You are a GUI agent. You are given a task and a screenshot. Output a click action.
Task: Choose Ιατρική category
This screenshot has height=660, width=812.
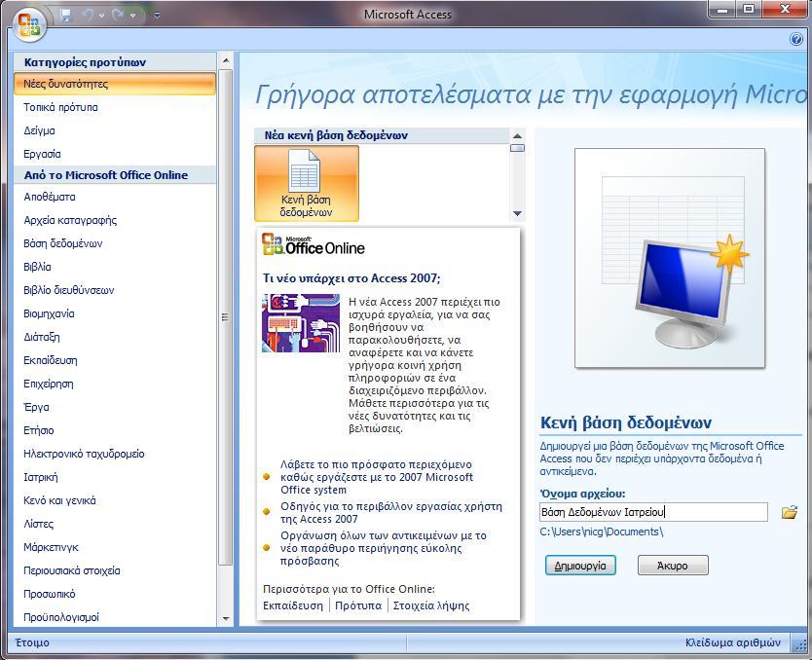pyautogui.click(x=115, y=477)
